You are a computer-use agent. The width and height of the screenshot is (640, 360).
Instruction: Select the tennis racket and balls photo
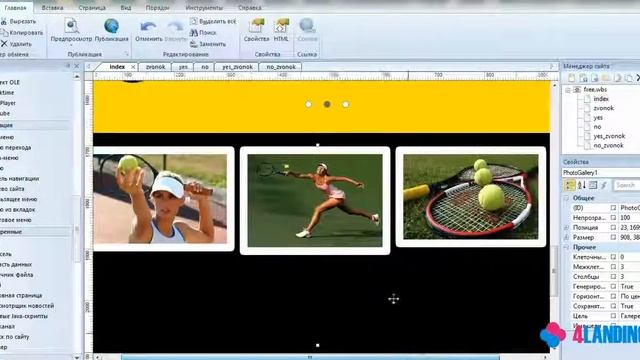tap(471, 197)
